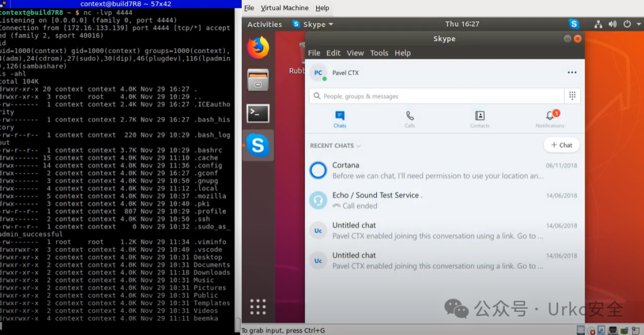Viewport: 644px width, 335px height.
Task: Open Skype's Help menu
Action: (402, 53)
